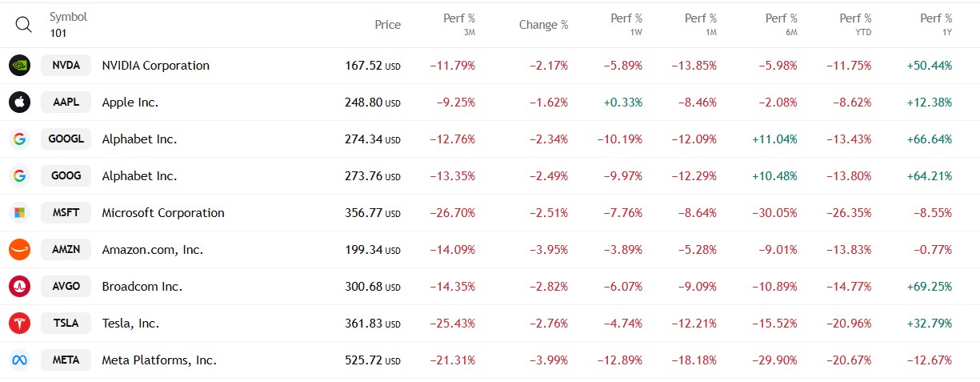
Task: Open the GOOG ticker symbol link
Action: [66, 176]
